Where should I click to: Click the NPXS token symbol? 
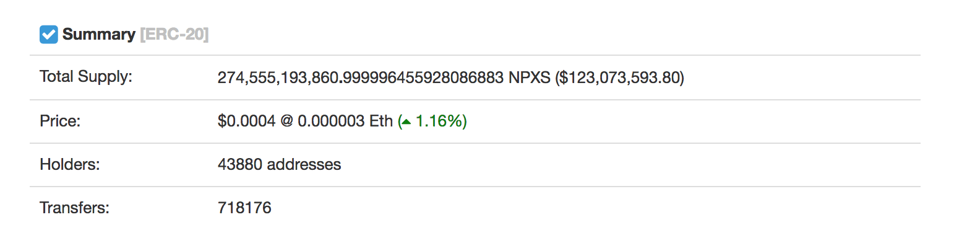530,77
